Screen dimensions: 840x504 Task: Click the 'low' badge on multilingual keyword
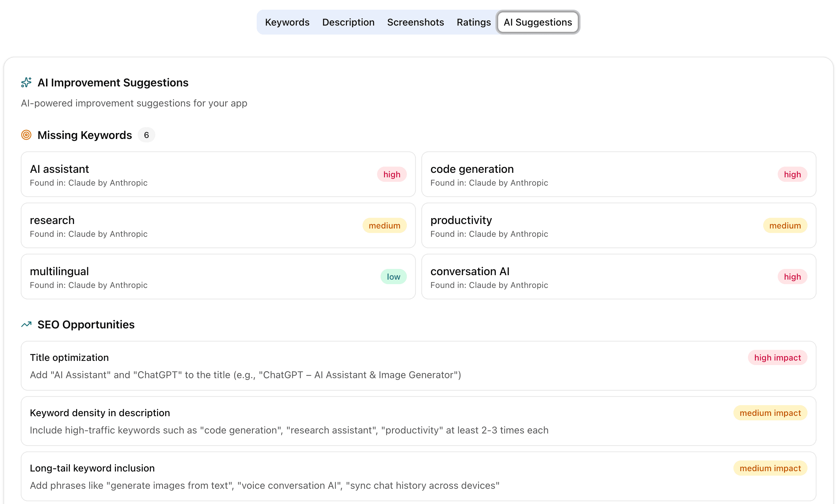point(393,276)
